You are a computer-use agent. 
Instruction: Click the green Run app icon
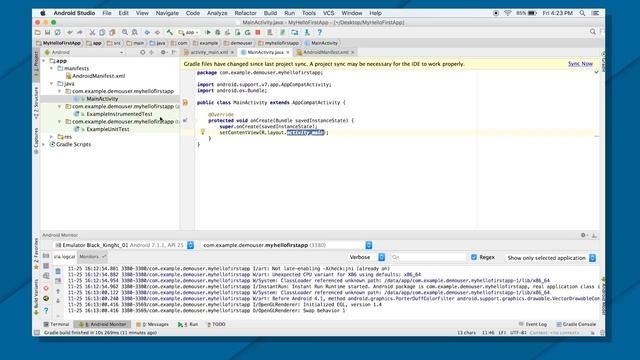[208, 32]
